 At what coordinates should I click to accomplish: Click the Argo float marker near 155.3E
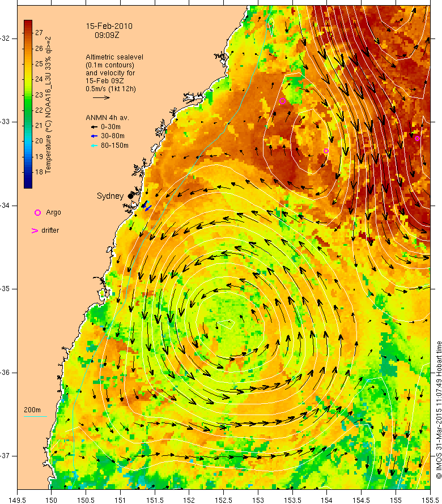tap(417, 139)
